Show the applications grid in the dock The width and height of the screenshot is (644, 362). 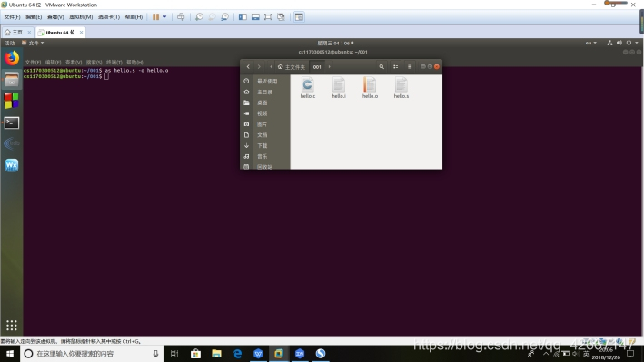coord(12,325)
